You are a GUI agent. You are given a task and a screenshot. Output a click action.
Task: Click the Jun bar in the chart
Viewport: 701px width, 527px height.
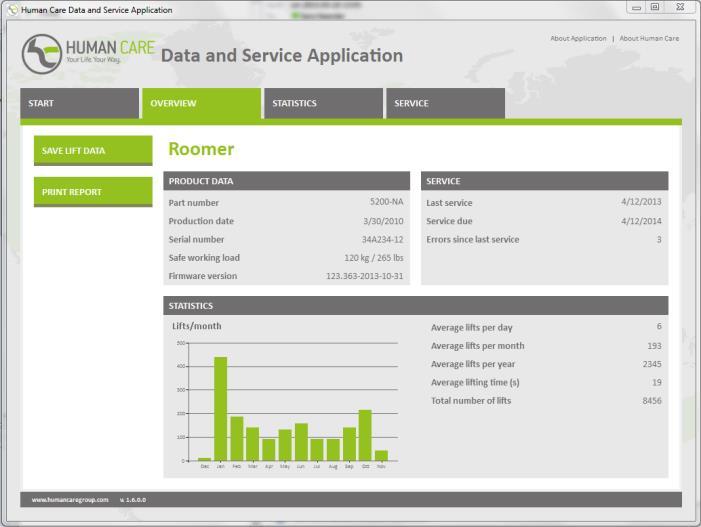click(301, 442)
